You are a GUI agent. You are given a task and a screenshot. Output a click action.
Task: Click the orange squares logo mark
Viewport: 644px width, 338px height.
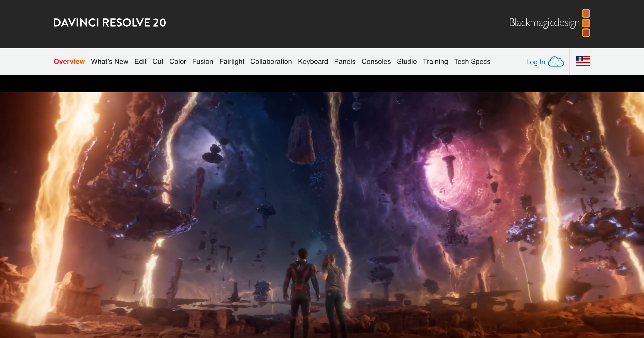click(x=586, y=23)
